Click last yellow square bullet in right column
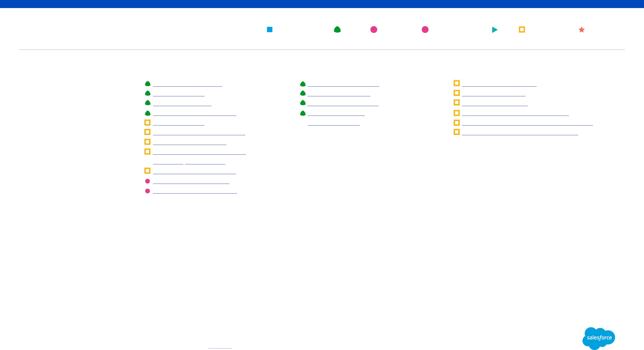This screenshot has height=350, width=644. (x=457, y=132)
